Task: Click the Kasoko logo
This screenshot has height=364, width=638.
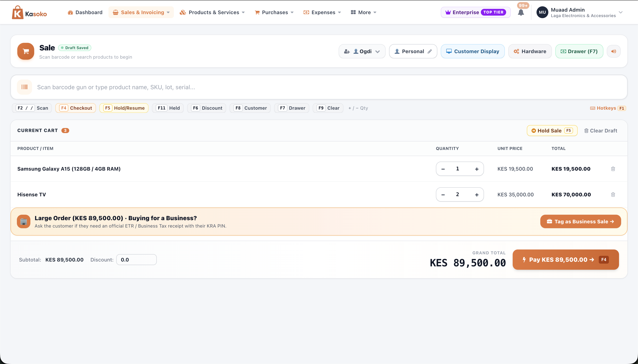Action: click(29, 12)
